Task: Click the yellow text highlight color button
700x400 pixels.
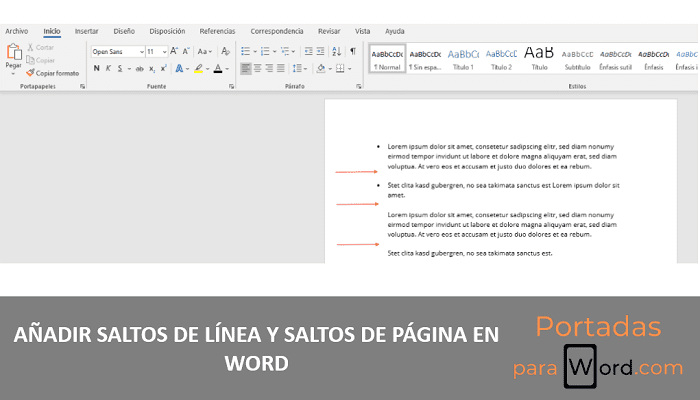Action: [x=199, y=69]
